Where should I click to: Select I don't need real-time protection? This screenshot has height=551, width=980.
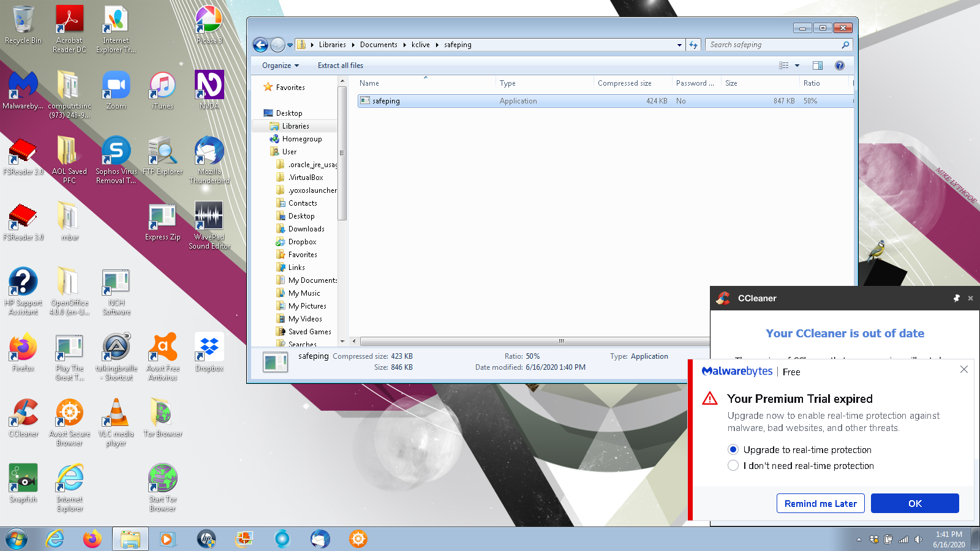[733, 466]
